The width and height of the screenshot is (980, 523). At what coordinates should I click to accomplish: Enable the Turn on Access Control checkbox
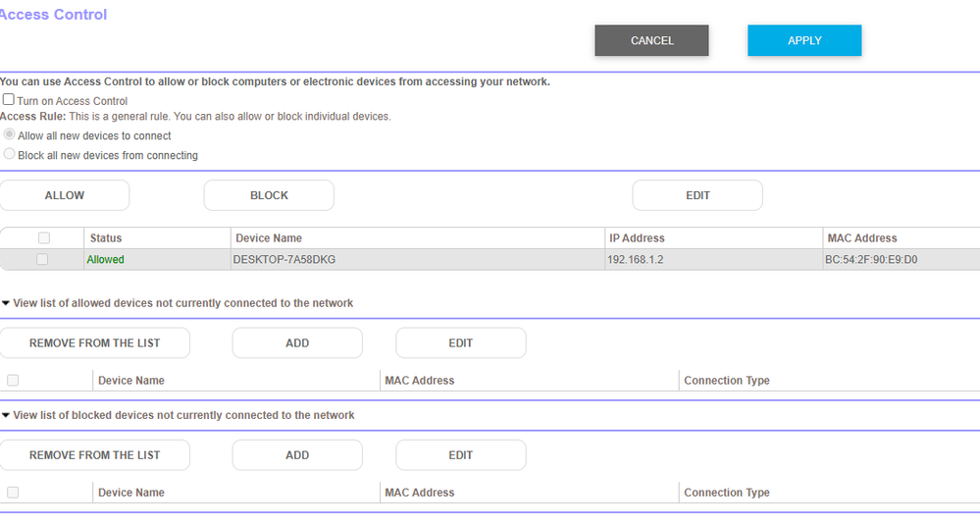(x=9, y=100)
